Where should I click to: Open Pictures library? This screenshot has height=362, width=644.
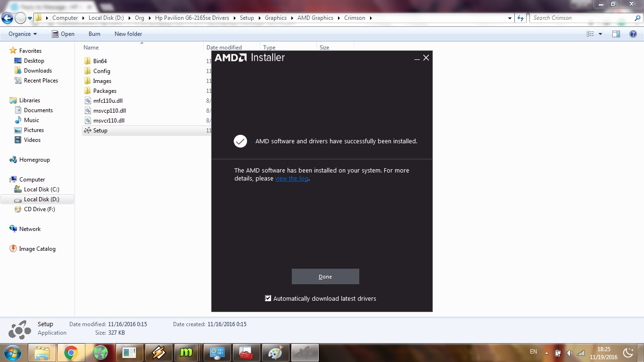click(x=34, y=130)
